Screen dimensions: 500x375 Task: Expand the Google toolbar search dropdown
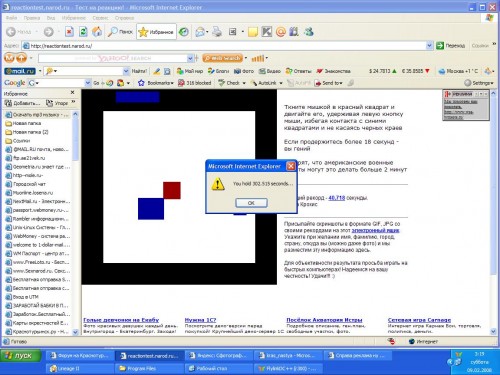pos(88,83)
